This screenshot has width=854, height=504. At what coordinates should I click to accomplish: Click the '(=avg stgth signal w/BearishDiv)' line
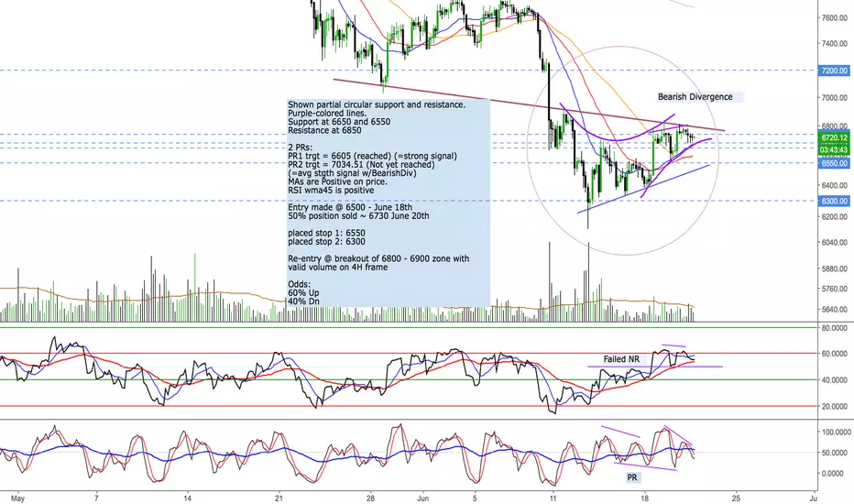click(x=352, y=173)
